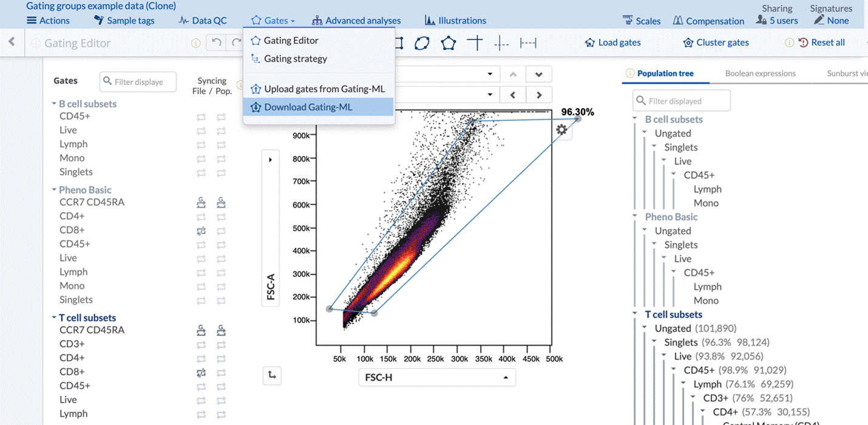Click the undo arrow icon

tap(216, 42)
